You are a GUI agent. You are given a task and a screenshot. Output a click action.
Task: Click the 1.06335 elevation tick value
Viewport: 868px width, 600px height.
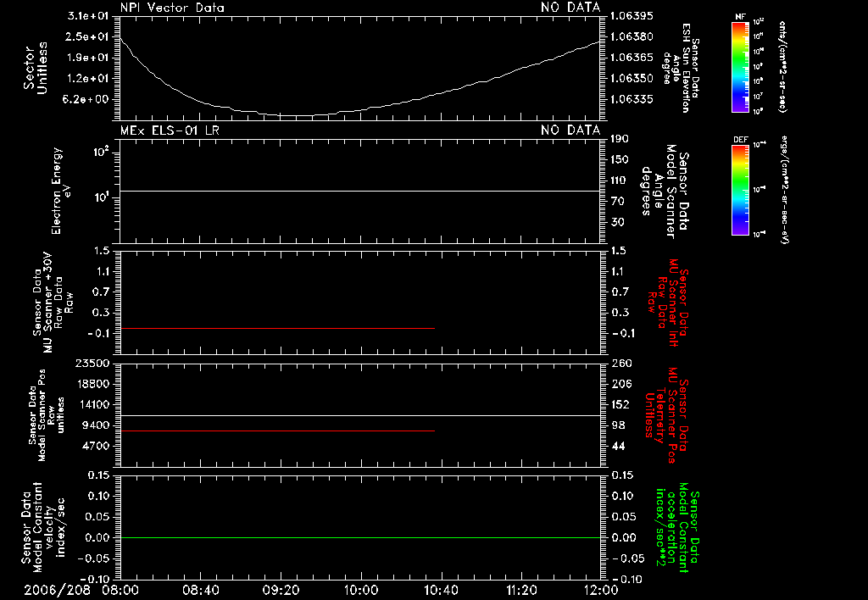(632, 100)
